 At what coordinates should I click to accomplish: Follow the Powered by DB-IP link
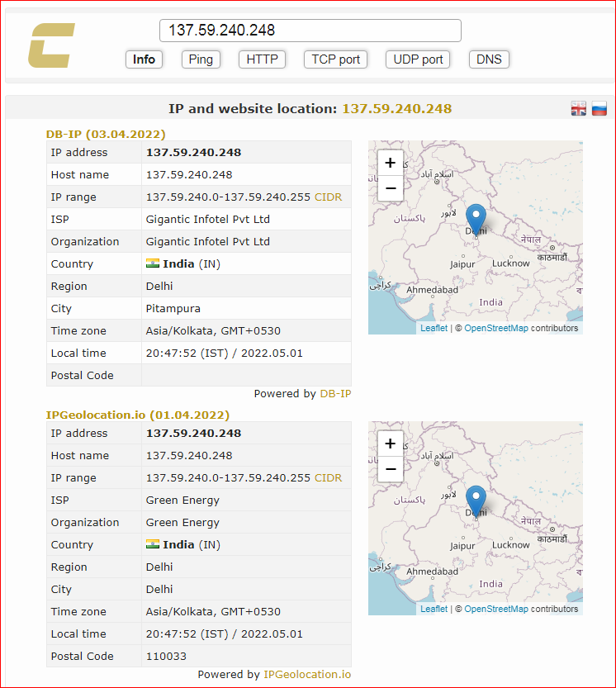click(335, 394)
